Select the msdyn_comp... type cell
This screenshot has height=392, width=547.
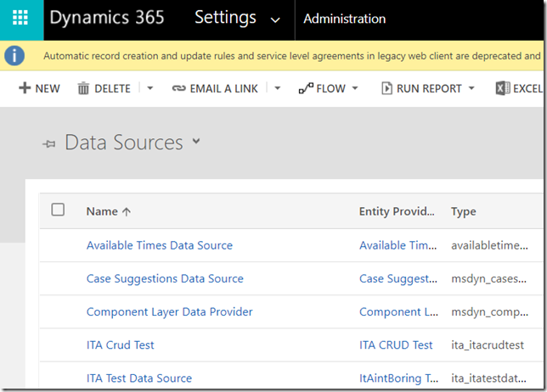pos(489,312)
